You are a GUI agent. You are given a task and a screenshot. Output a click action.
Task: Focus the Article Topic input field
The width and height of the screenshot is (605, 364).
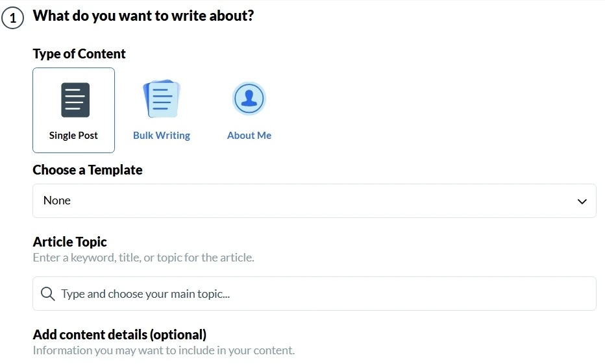click(x=325, y=294)
